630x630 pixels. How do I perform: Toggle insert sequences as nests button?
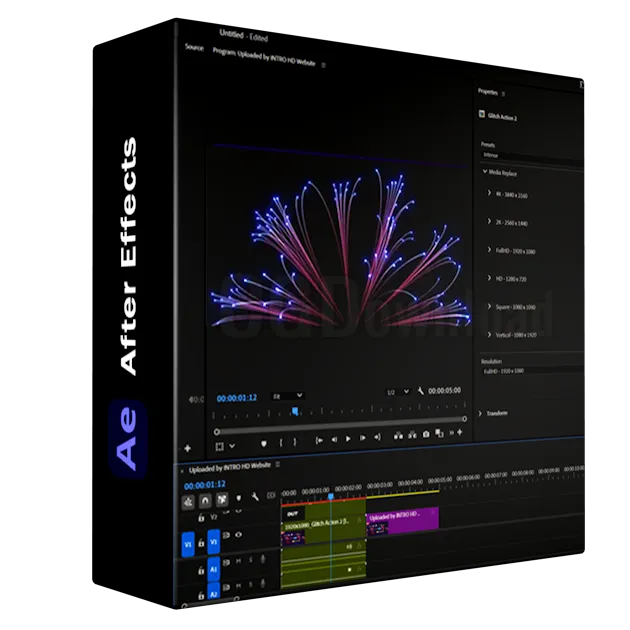188,502
